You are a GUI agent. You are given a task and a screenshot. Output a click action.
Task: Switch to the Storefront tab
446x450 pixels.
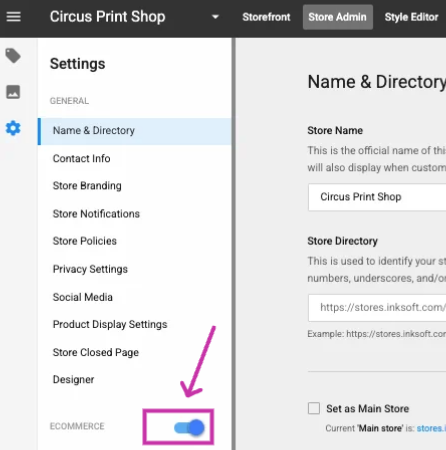[266, 17]
